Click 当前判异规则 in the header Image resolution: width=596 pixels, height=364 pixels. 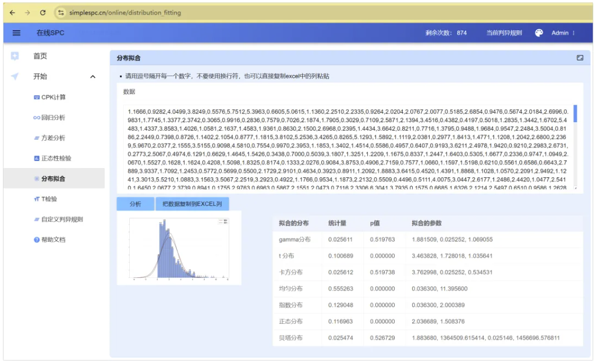coord(504,33)
